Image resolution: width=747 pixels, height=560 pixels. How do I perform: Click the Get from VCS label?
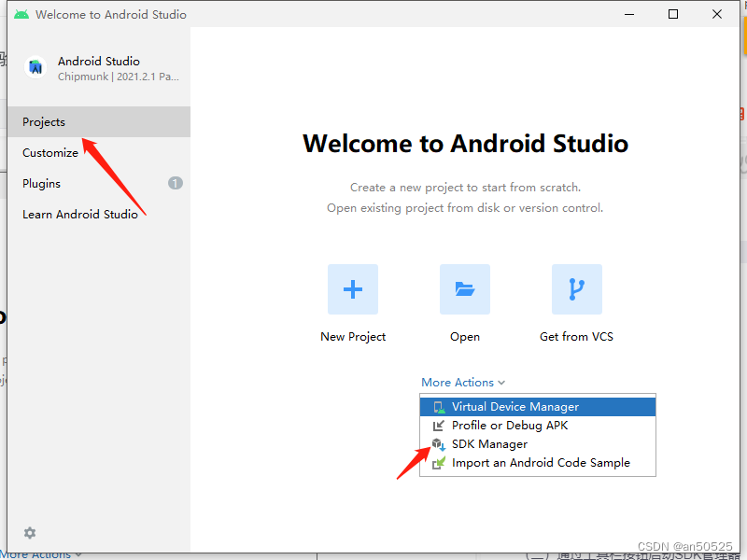coord(576,337)
